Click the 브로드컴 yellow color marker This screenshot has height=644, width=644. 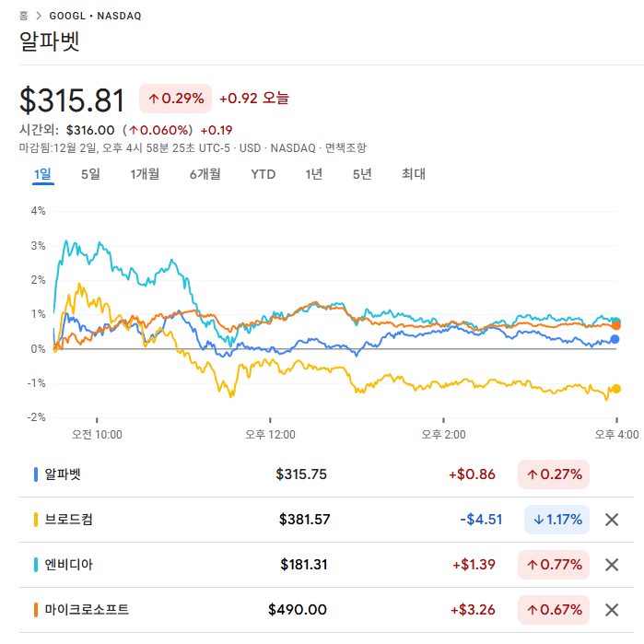click(x=36, y=520)
